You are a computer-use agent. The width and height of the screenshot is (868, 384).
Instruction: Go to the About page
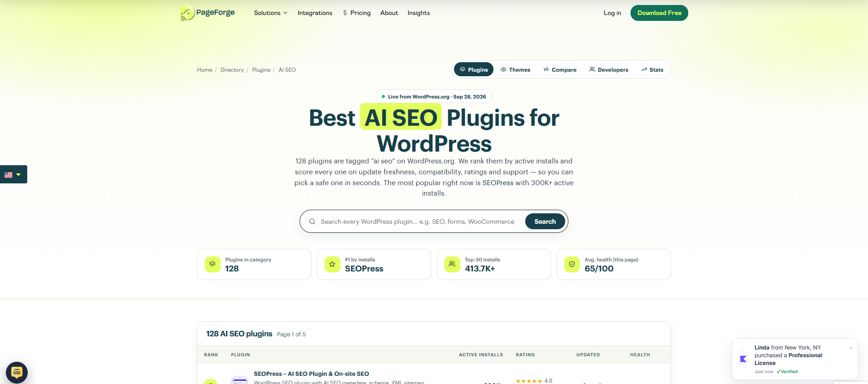(389, 13)
